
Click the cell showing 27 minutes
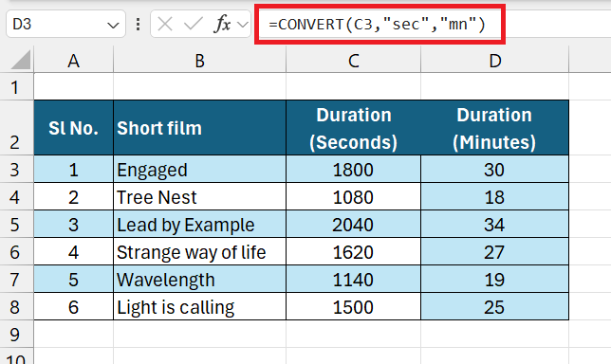495,251
